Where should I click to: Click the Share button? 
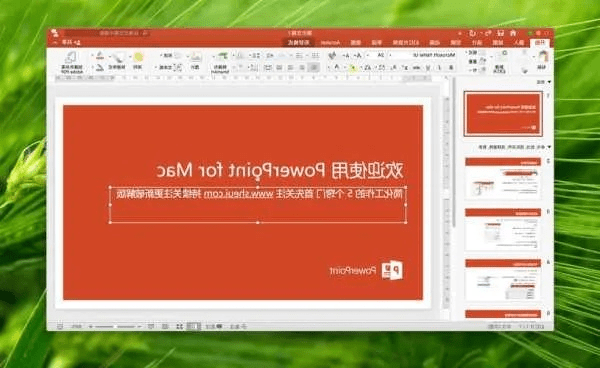71,42
